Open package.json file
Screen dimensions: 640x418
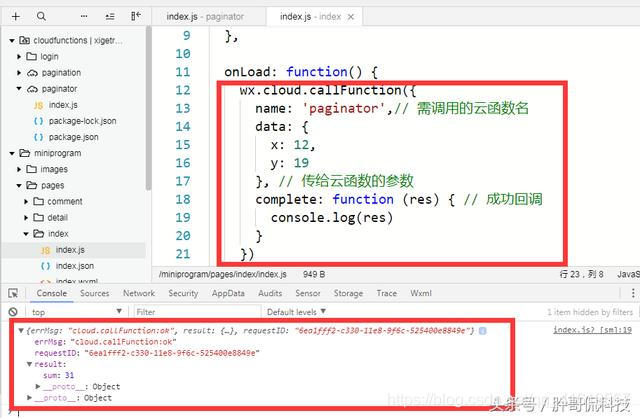73,137
